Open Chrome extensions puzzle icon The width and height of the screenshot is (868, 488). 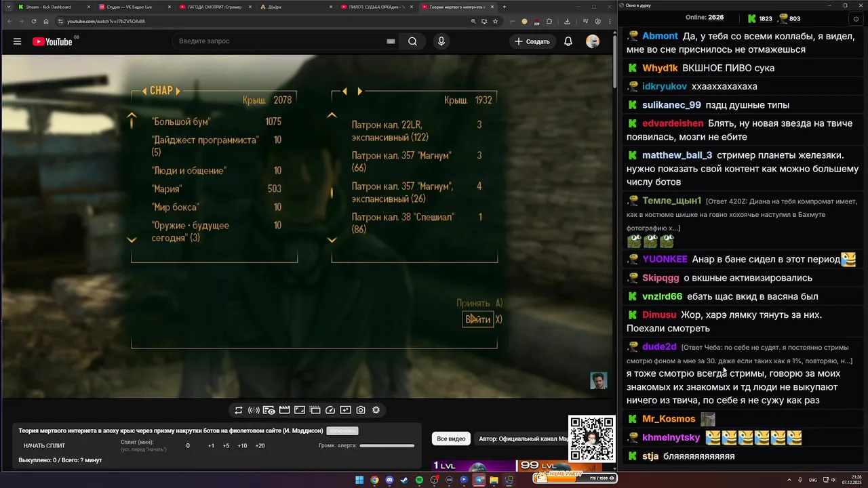coord(549,21)
